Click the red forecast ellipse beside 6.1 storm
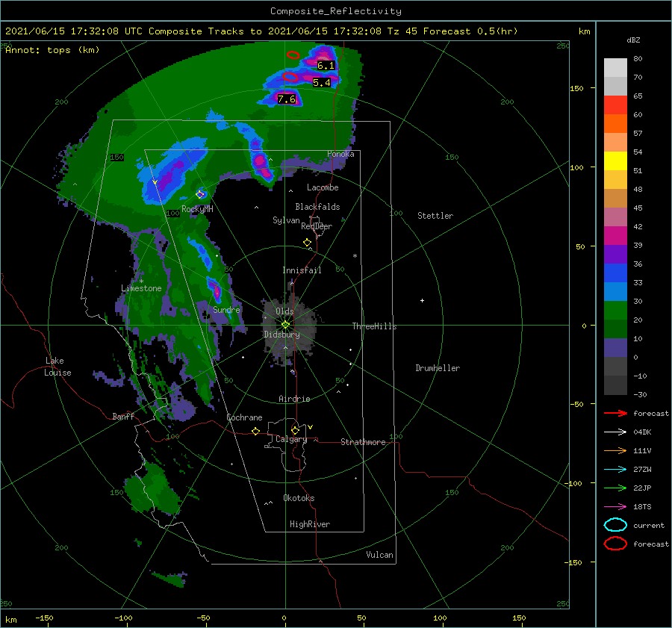The height and width of the screenshot is (628, 672). pos(293,55)
